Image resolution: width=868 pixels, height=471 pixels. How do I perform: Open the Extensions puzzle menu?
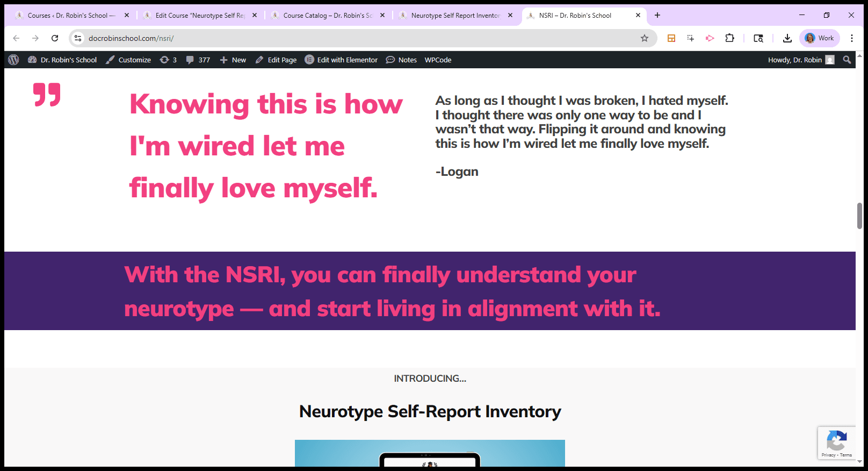point(729,38)
